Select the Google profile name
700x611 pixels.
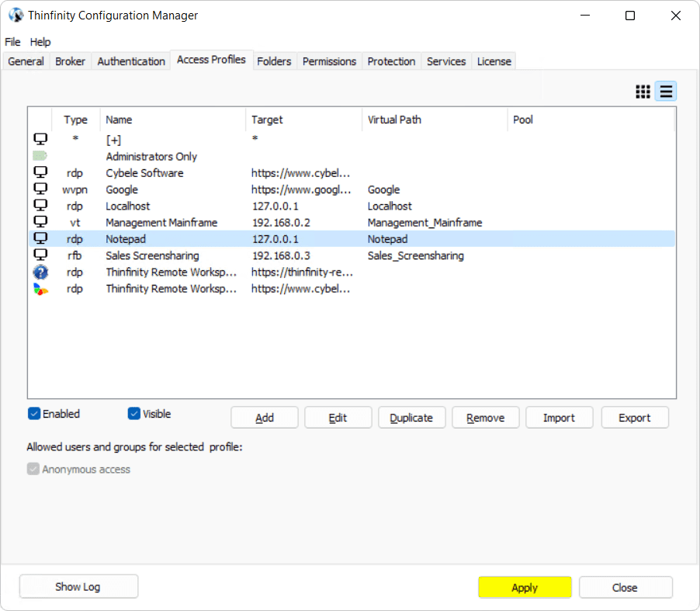pyautogui.click(x=122, y=189)
